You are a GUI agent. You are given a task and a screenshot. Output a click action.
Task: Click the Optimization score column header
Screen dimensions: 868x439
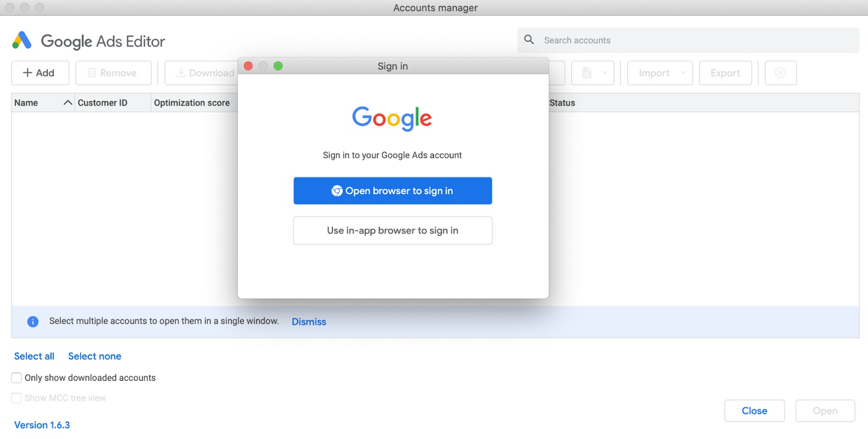pos(194,103)
